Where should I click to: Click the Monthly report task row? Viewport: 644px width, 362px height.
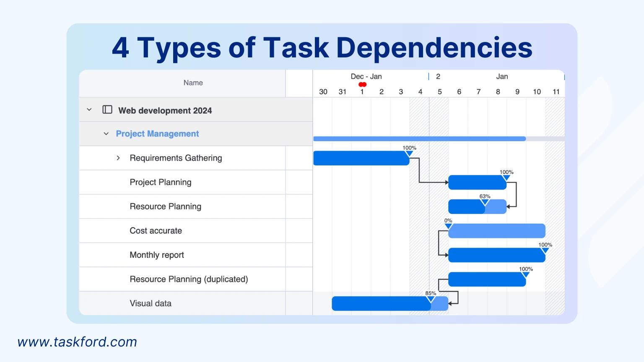pos(157,255)
